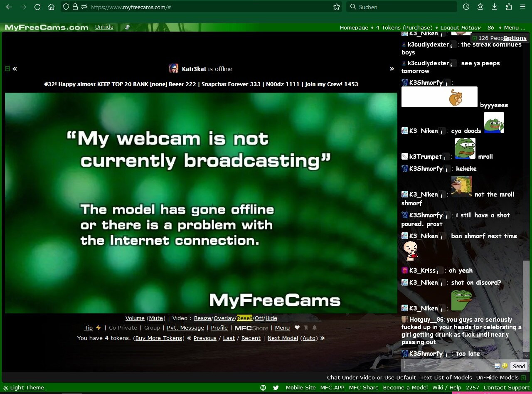This screenshot has width=532, height=394.
Task: Open the Wiki / Help footer link
Action: click(447, 388)
